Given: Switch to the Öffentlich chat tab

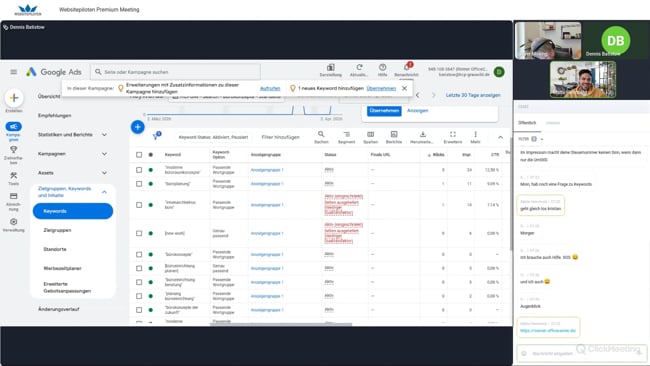Looking at the screenshot, I should (527, 123).
